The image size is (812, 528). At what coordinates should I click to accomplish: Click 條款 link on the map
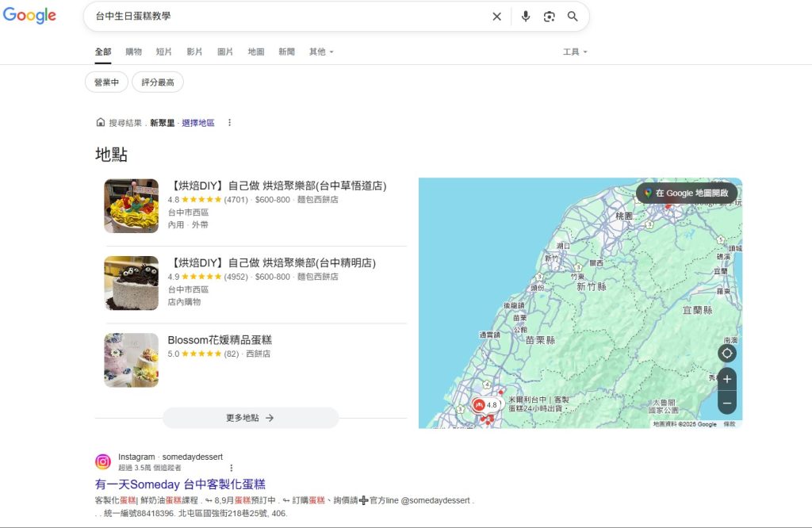point(730,424)
